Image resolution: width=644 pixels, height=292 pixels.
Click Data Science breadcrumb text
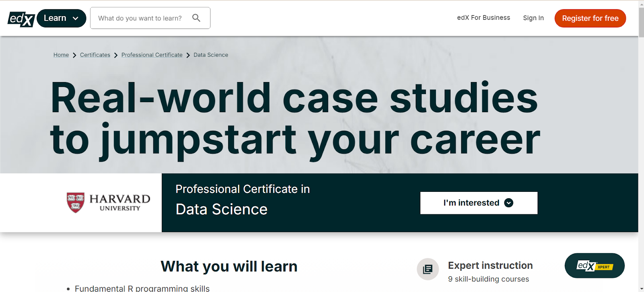point(211,55)
